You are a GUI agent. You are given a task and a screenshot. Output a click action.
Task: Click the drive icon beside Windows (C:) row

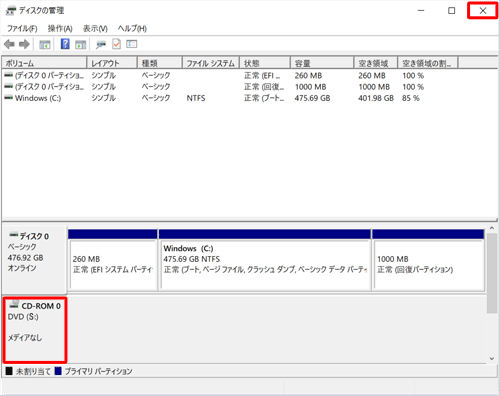tap(9, 98)
